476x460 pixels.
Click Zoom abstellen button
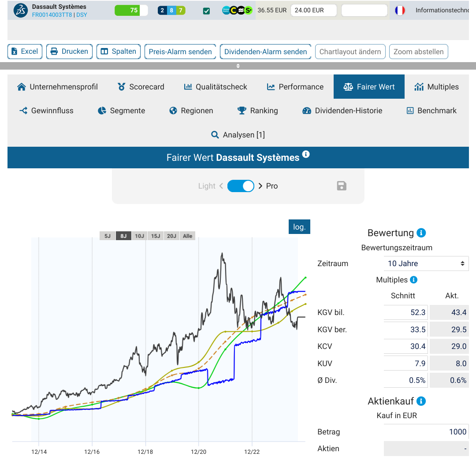click(x=419, y=52)
